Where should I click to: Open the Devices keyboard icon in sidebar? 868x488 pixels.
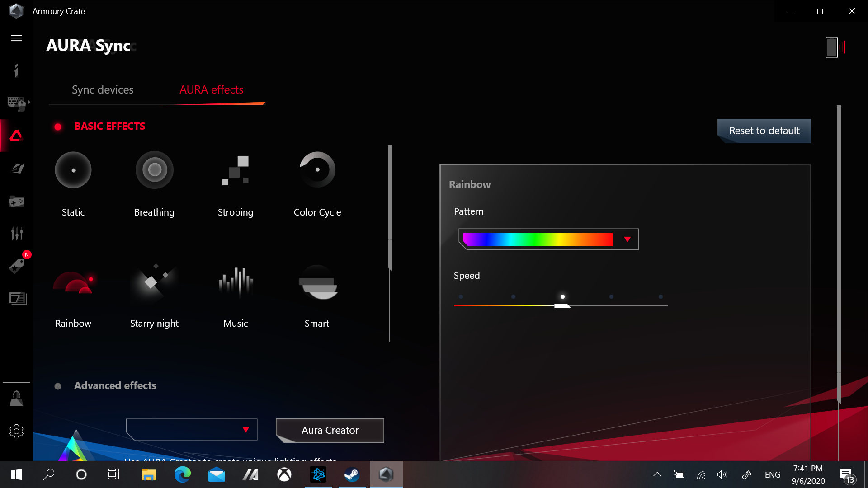[x=16, y=103]
